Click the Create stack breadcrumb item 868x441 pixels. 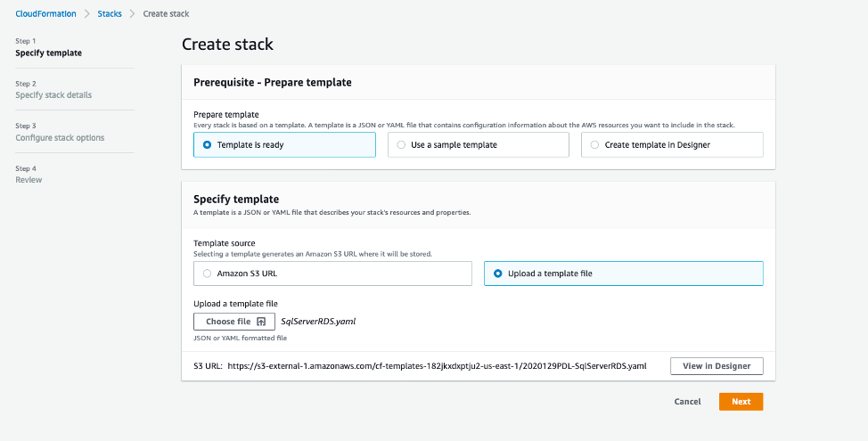(x=166, y=13)
